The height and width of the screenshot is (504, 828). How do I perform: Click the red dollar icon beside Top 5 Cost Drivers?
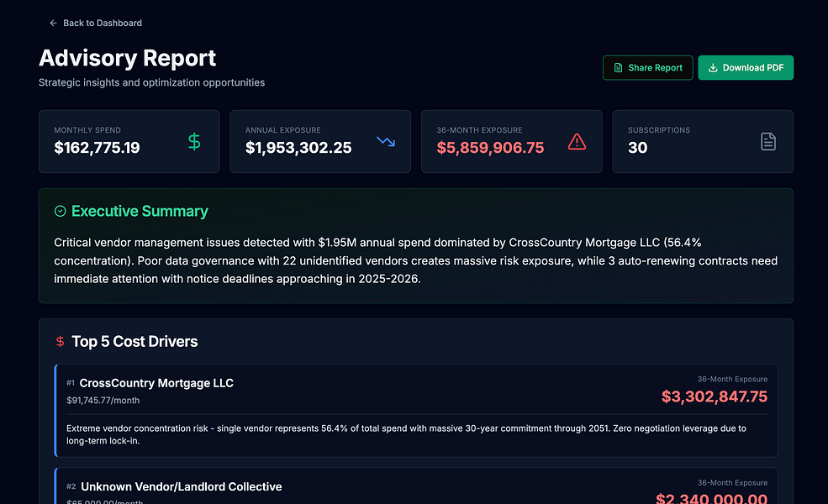(x=61, y=341)
